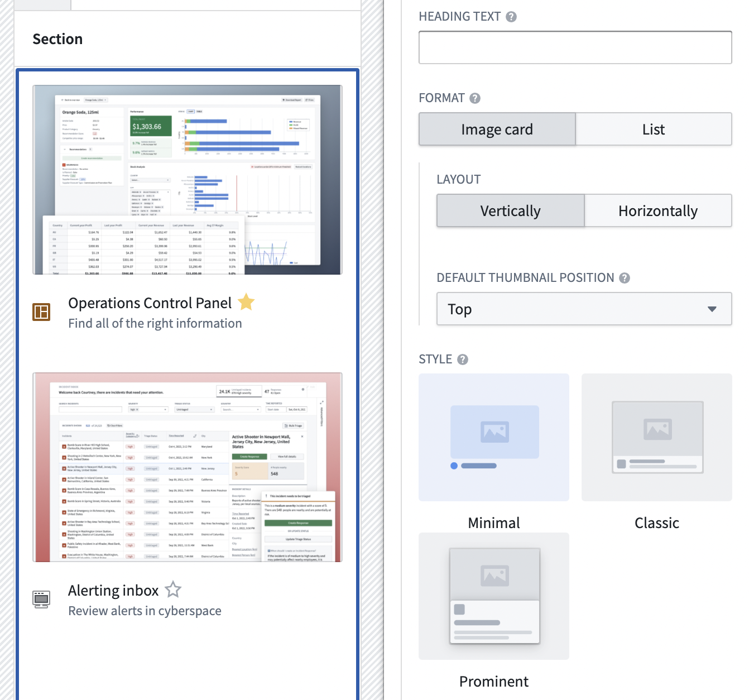Image resolution: width=749 pixels, height=700 pixels.
Task: Favorite the Alerting inbox with its star
Action: pyautogui.click(x=174, y=589)
